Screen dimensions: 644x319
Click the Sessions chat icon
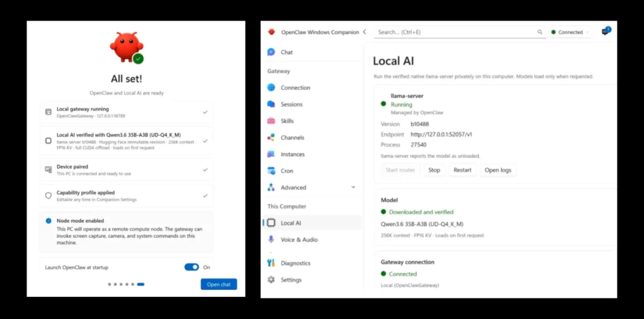[x=271, y=104]
